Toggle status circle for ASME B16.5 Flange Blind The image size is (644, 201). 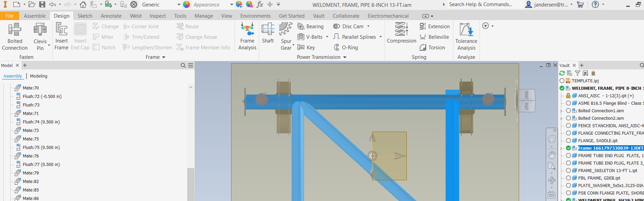tap(568, 103)
